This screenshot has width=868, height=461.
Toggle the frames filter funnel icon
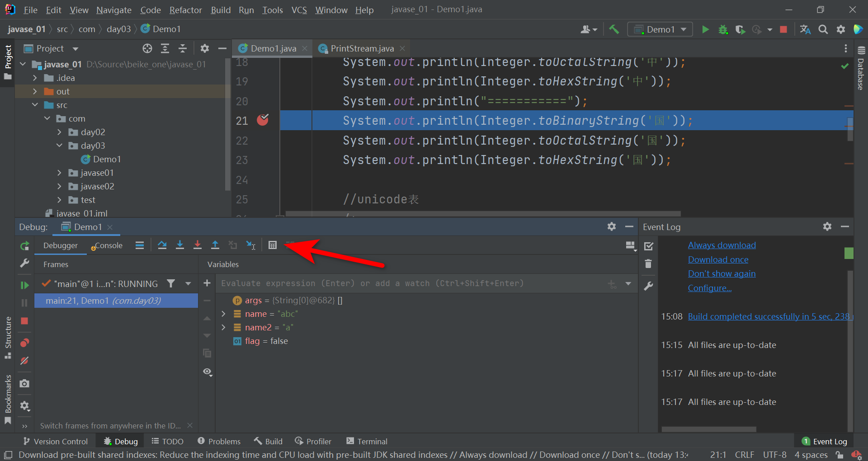point(170,283)
